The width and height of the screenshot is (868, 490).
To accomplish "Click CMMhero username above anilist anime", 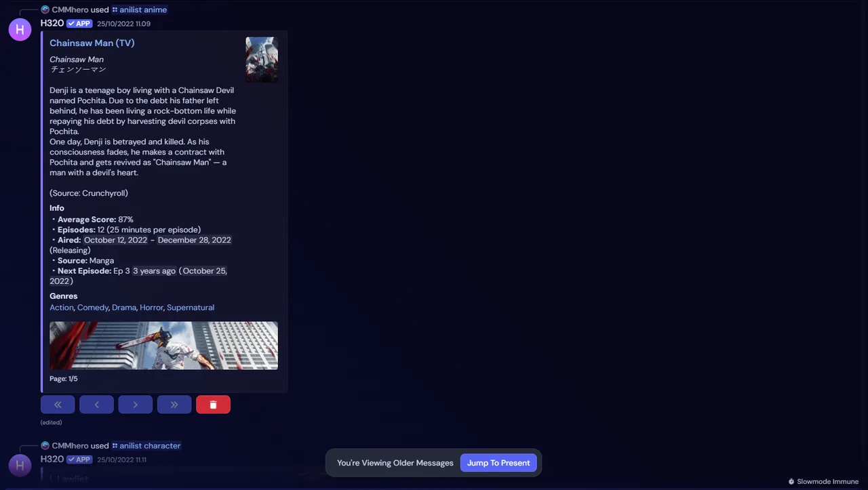I will pyautogui.click(x=70, y=10).
